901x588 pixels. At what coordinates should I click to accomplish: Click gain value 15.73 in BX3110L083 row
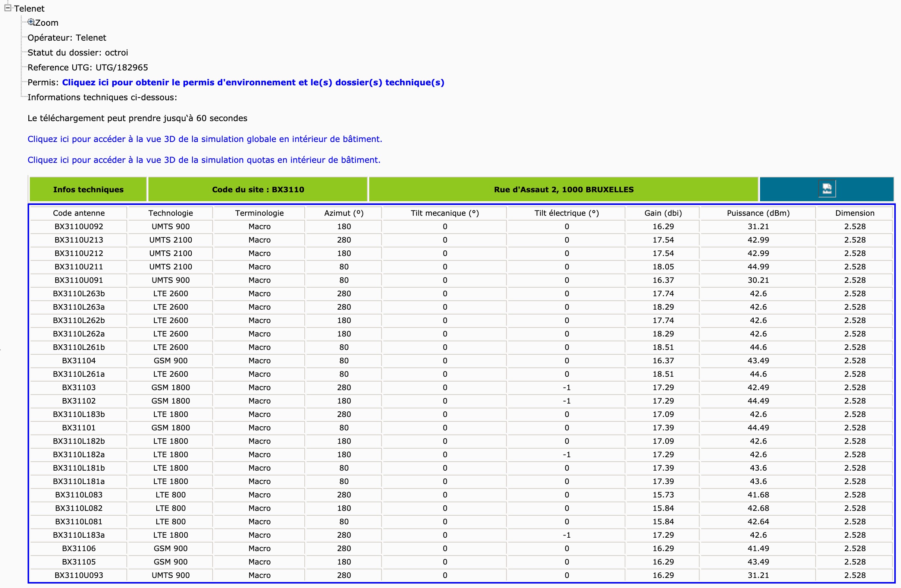(x=663, y=495)
